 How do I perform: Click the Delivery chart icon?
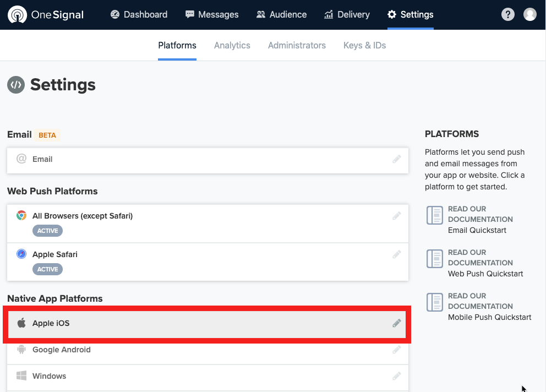point(329,14)
